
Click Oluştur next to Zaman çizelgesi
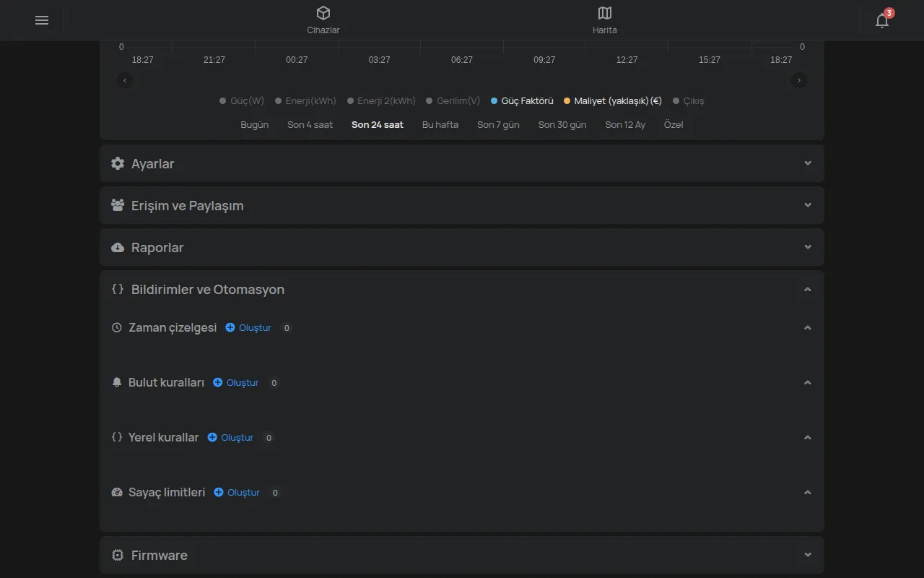[x=248, y=327]
